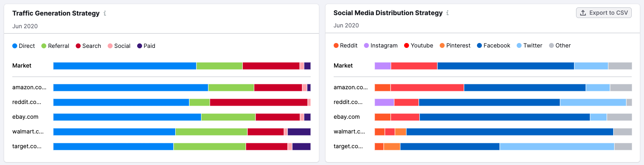Toggle the Youtube legend item
This screenshot has width=644, height=165.
(418, 45)
